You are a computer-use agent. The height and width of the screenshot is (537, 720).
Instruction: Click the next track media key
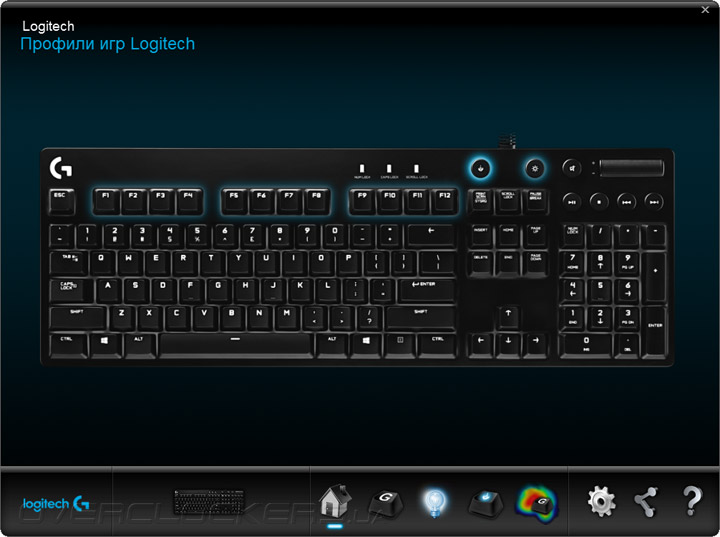[x=654, y=201]
